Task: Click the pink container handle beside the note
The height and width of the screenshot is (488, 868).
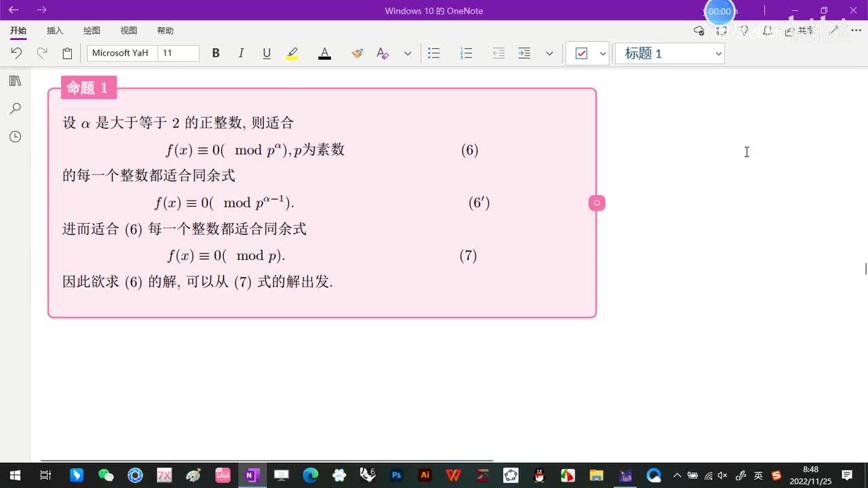Action: [597, 203]
